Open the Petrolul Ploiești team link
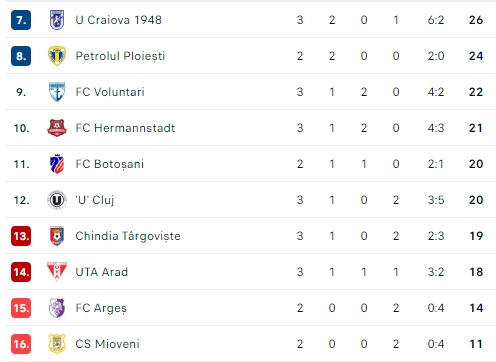496x362 pixels. click(x=120, y=56)
